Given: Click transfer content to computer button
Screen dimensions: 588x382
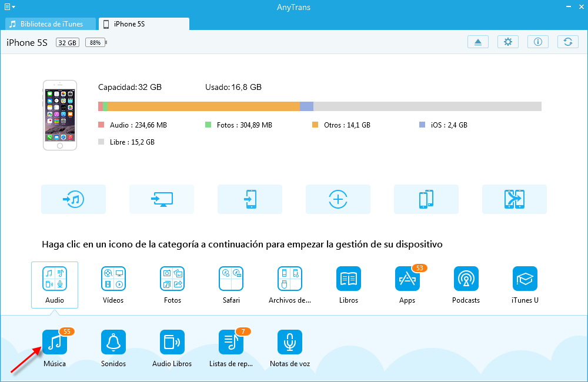Looking at the screenshot, I should click(x=162, y=199).
